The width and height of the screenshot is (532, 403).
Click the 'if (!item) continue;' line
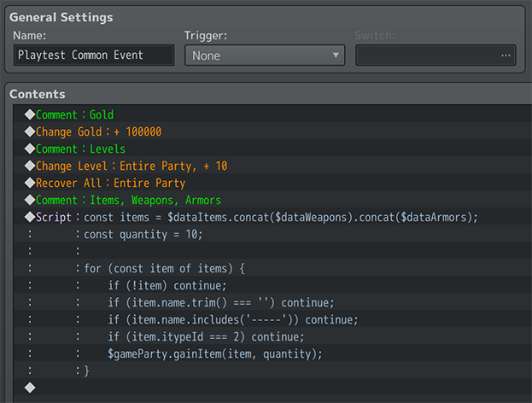tap(272, 285)
